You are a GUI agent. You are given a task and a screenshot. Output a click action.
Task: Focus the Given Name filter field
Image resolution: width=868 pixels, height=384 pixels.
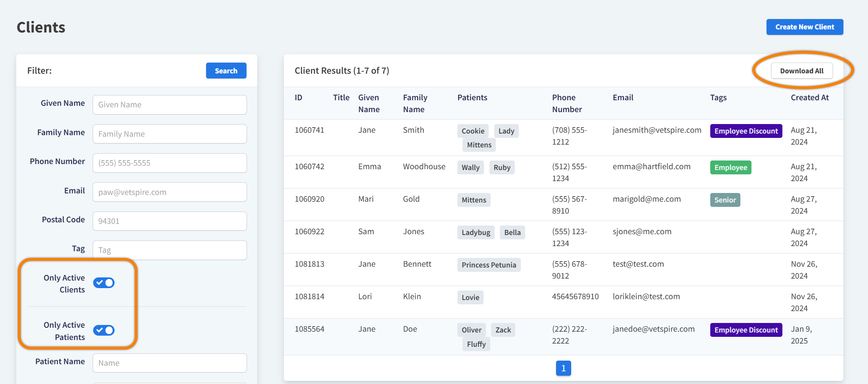click(170, 105)
